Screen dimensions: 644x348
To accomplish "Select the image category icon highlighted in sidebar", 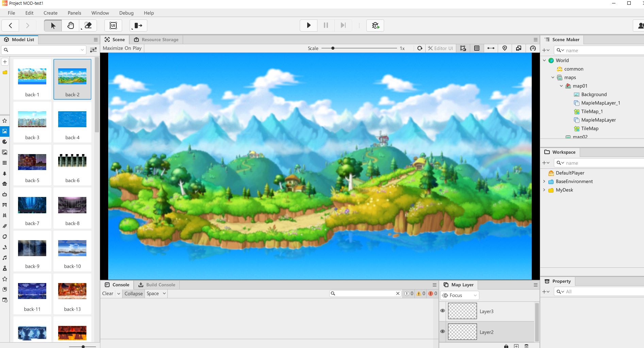I will click(5, 131).
